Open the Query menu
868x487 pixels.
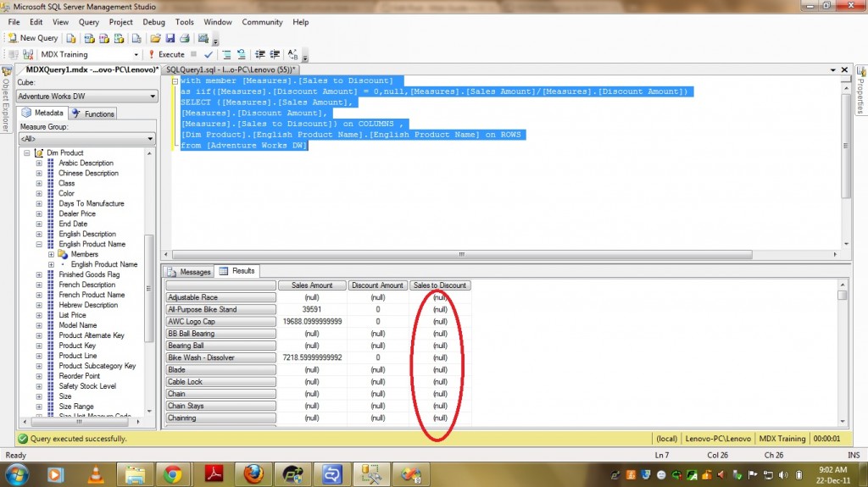click(x=88, y=22)
